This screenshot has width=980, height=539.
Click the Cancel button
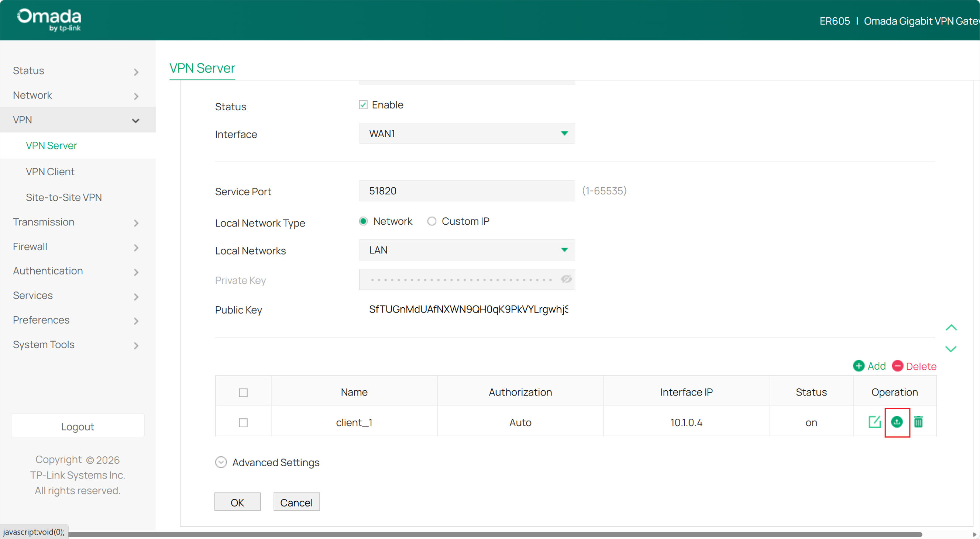[x=296, y=502]
